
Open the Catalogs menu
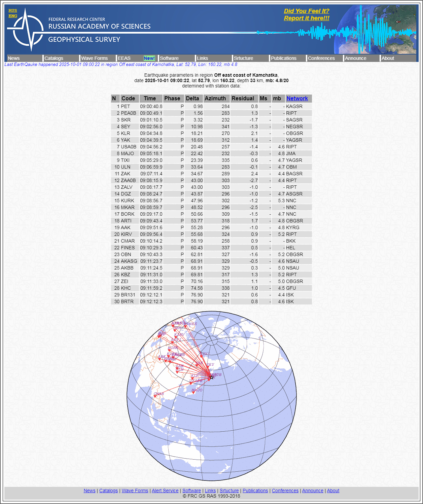(54, 58)
